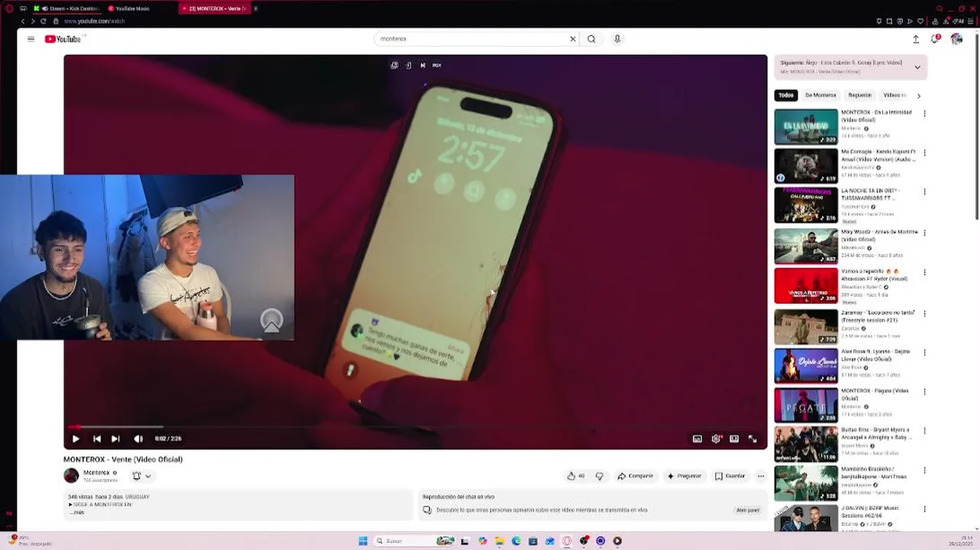
Task: Open La Noche Ta En Orty thumbnail
Action: coord(806,206)
